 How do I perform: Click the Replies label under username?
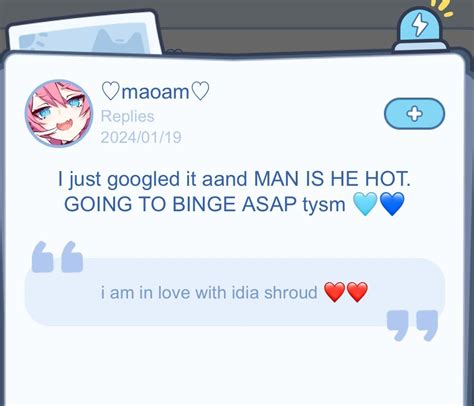tap(127, 116)
